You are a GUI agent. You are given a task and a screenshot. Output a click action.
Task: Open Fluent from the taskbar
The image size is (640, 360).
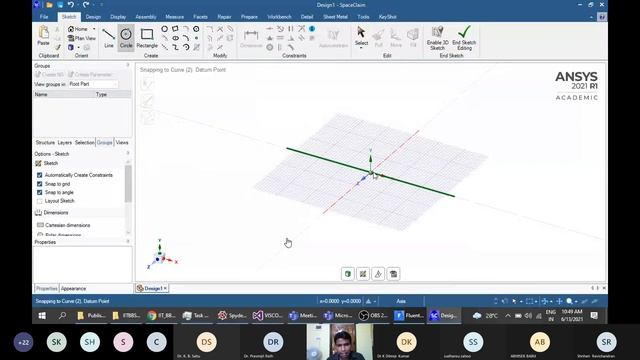409,316
